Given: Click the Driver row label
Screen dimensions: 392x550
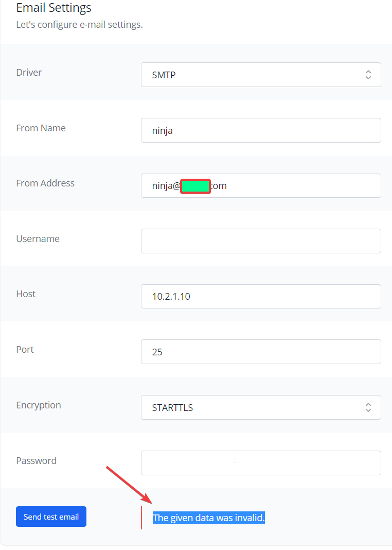Looking at the screenshot, I should [29, 72].
